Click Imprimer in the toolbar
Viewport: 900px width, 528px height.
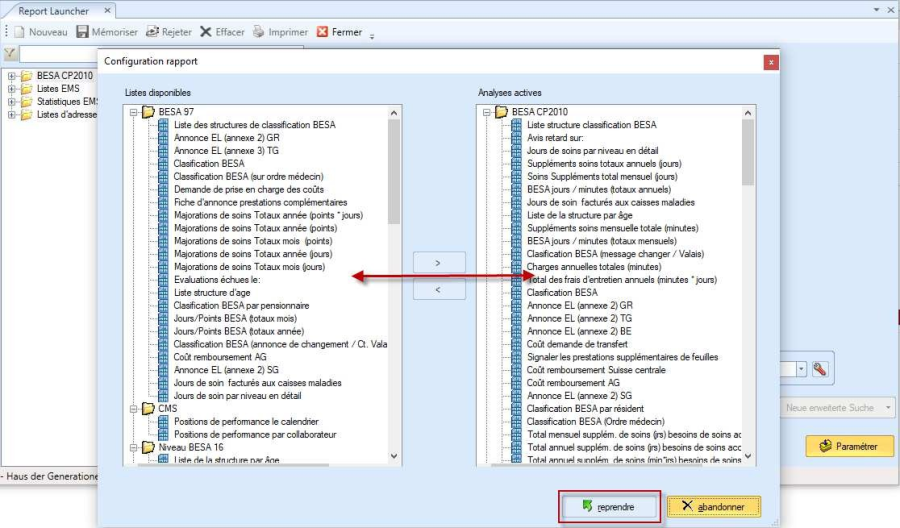pyautogui.click(x=281, y=32)
